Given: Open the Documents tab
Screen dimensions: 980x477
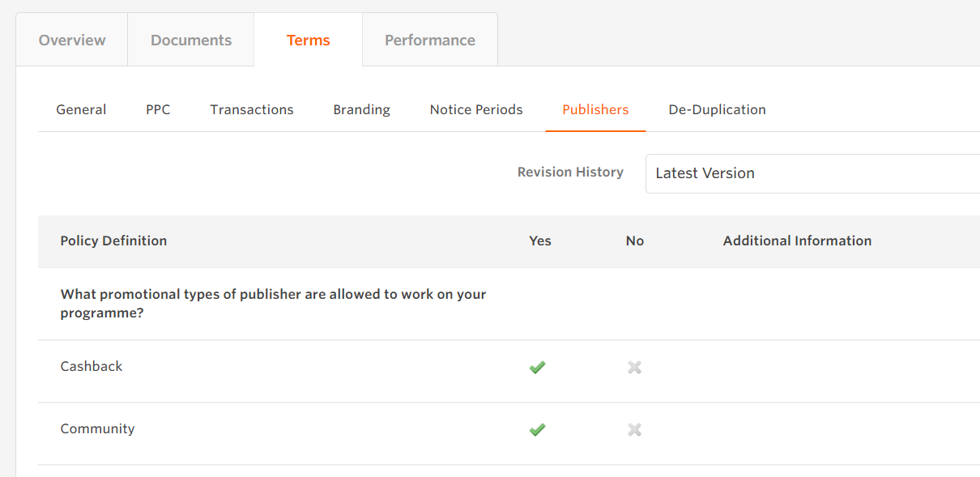Looking at the screenshot, I should [x=191, y=40].
